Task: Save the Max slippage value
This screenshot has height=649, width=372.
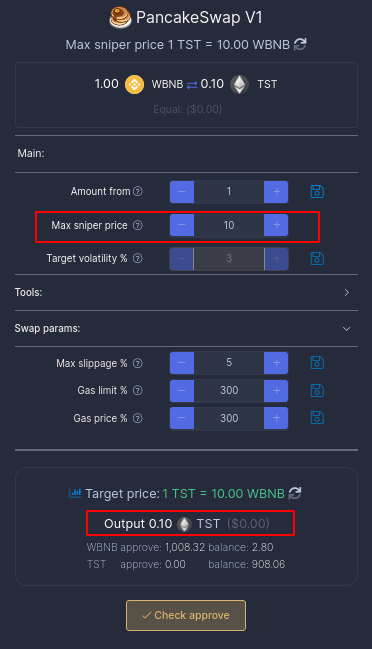Action: pos(317,363)
